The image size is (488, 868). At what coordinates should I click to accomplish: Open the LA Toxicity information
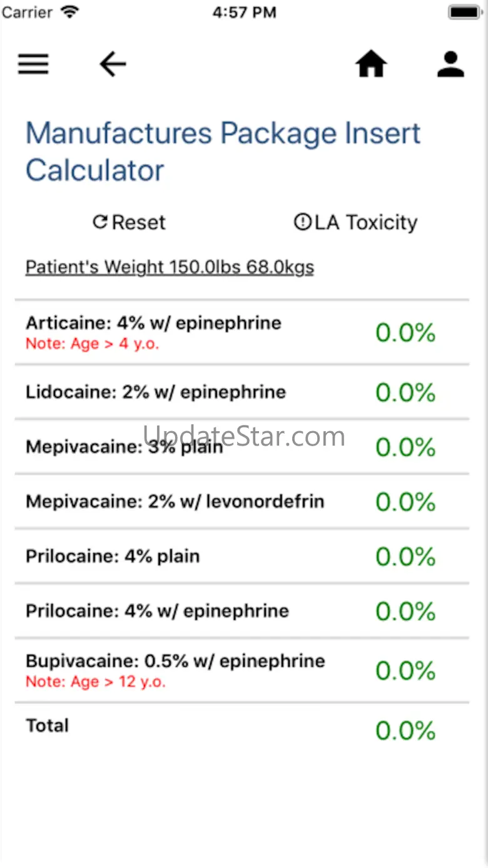pos(366,222)
